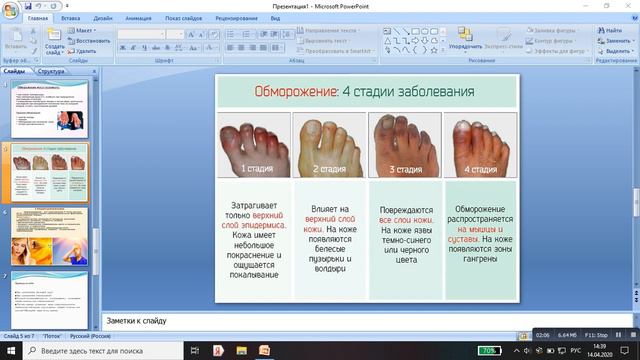Open the Упорядочить arrange menu
640x360 pixels.
pos(465,39)
